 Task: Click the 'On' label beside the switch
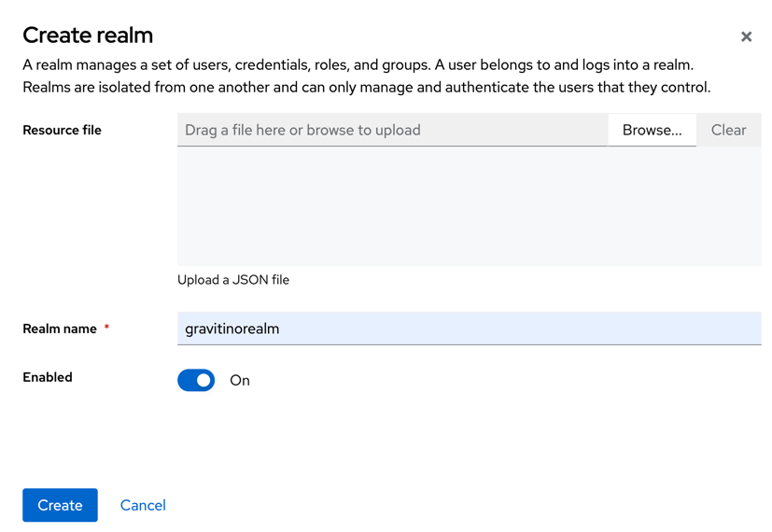tap(240, 381)
